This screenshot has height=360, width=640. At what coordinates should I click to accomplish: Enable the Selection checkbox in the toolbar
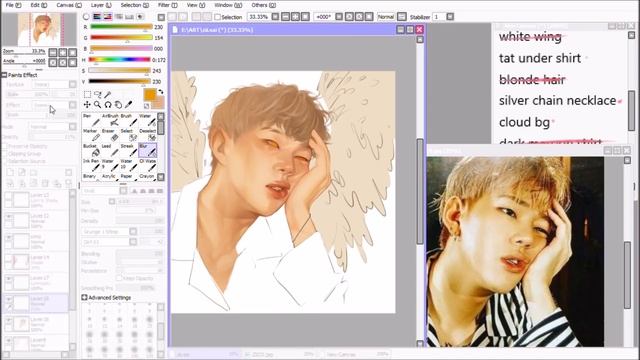point(218,17)
